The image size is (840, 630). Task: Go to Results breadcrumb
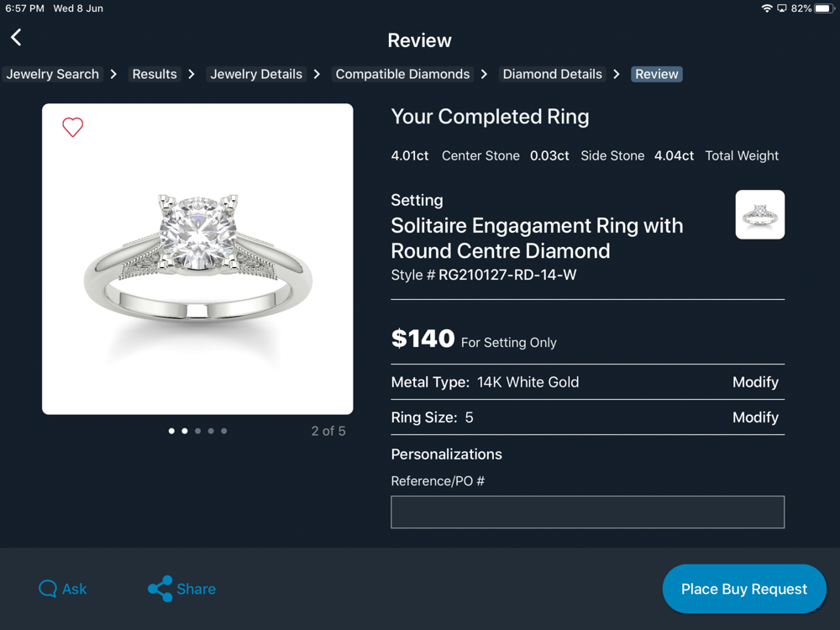pyautogui.click(x=155, y=74)
